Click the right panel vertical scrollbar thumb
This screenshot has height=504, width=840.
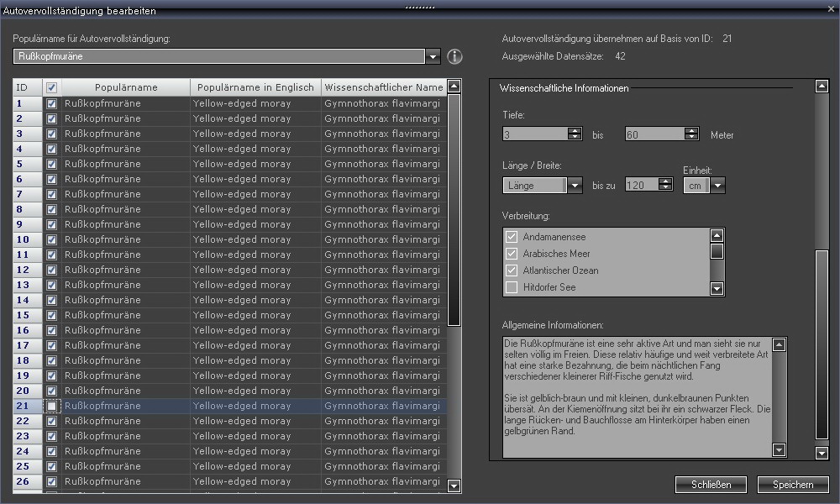point(822,344)
